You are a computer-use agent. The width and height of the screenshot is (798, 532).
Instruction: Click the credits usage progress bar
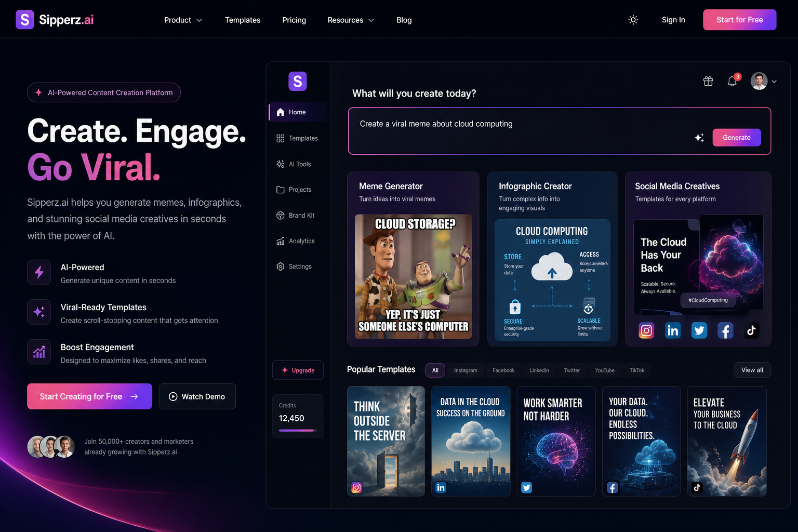[298, 431]
